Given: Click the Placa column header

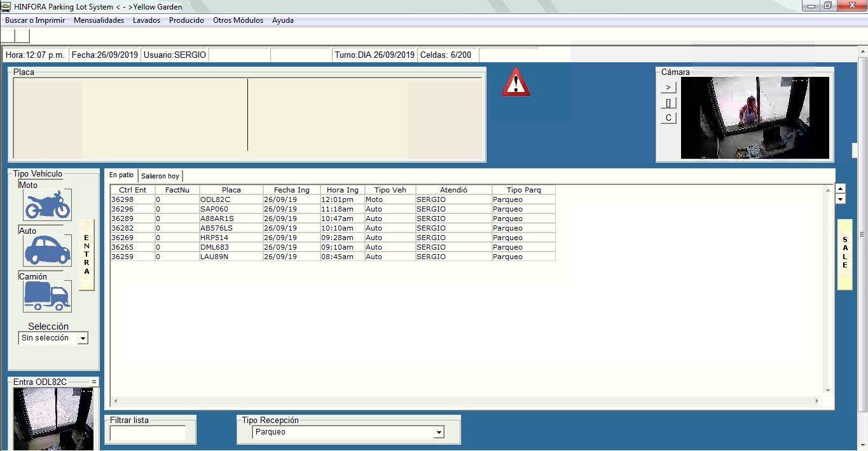Looking at the screenshot, I should pyautogui.click(x=231, y=190).
